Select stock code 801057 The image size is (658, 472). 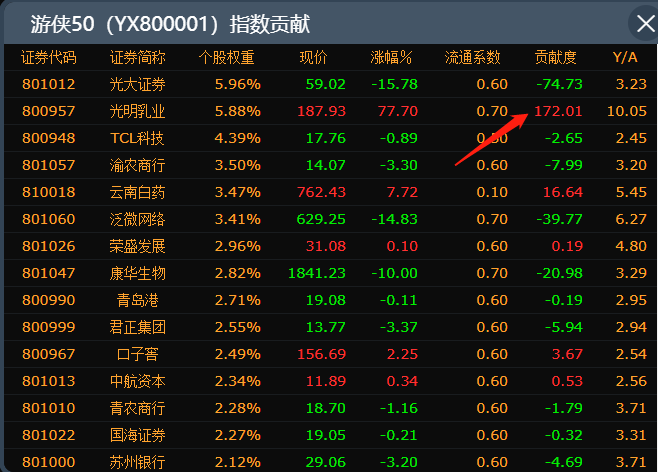(x=49, y=165)
